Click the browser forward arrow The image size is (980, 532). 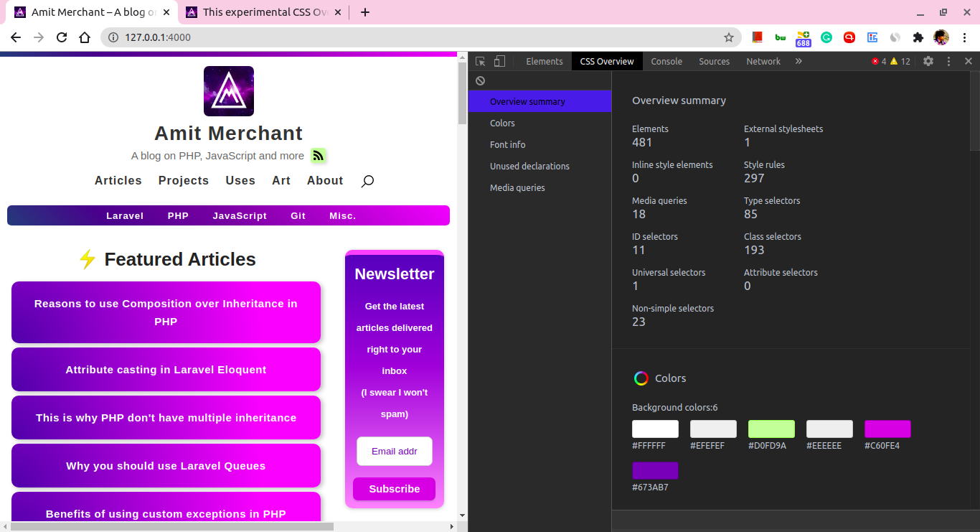39,37
